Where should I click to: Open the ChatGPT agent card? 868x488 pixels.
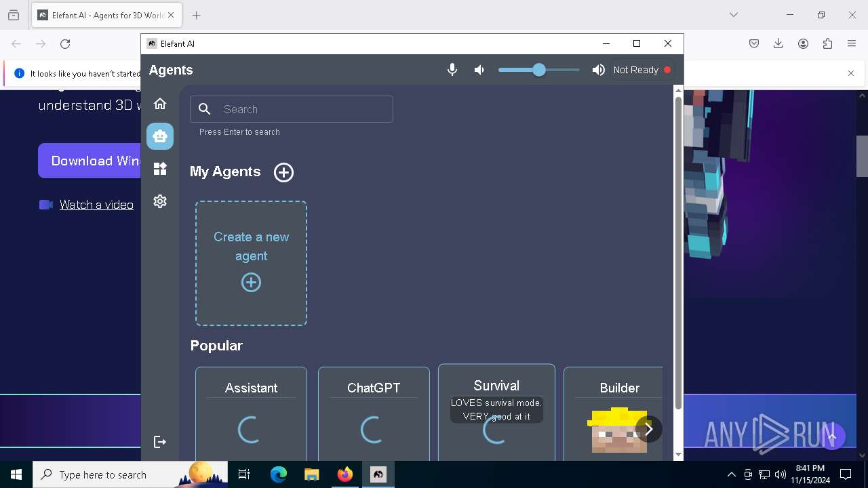click(x=374, y=414)
